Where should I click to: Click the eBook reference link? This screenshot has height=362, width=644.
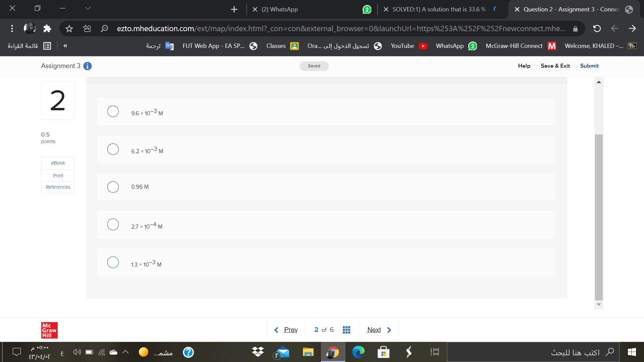pyautogui.click(x=58, y=163)
